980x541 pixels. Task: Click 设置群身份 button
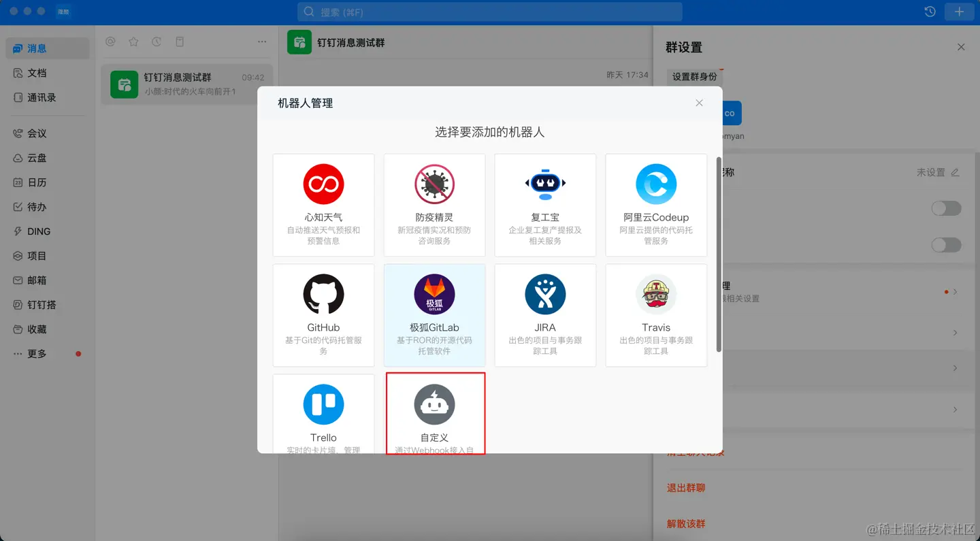695,77
